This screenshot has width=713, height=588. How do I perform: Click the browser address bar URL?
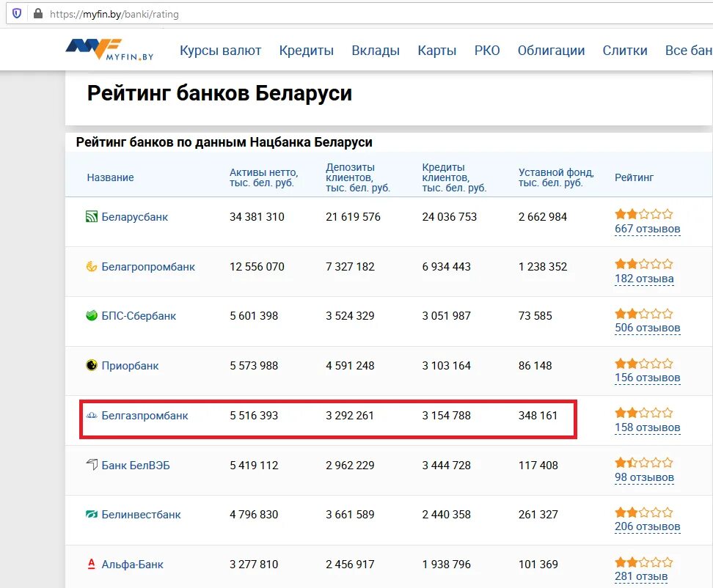(114, 14)
